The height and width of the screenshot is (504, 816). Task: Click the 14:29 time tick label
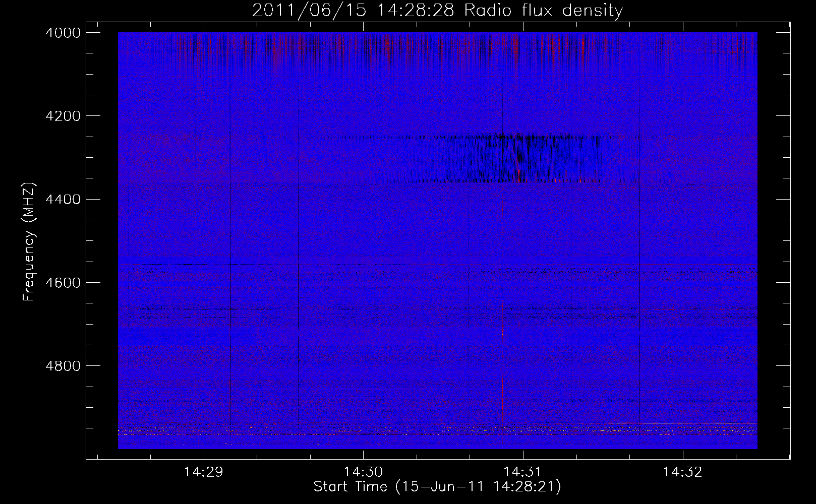tap(203, 472)
